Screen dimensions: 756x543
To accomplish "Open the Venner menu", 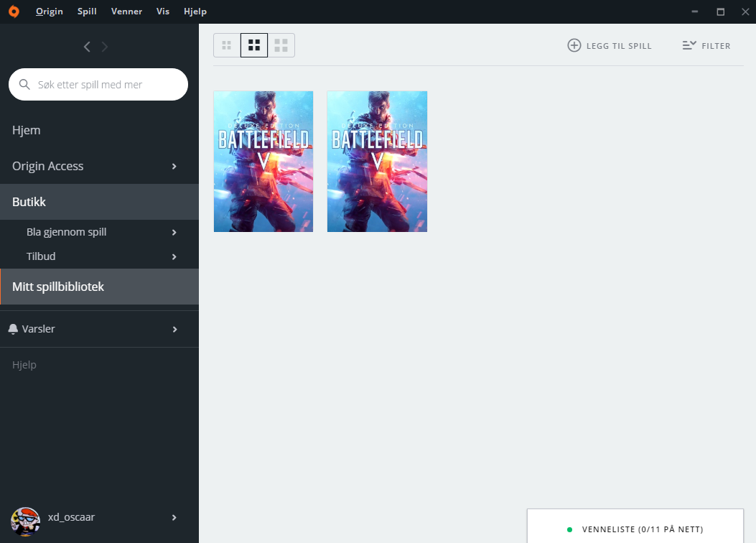I will (x=126, y=11).
